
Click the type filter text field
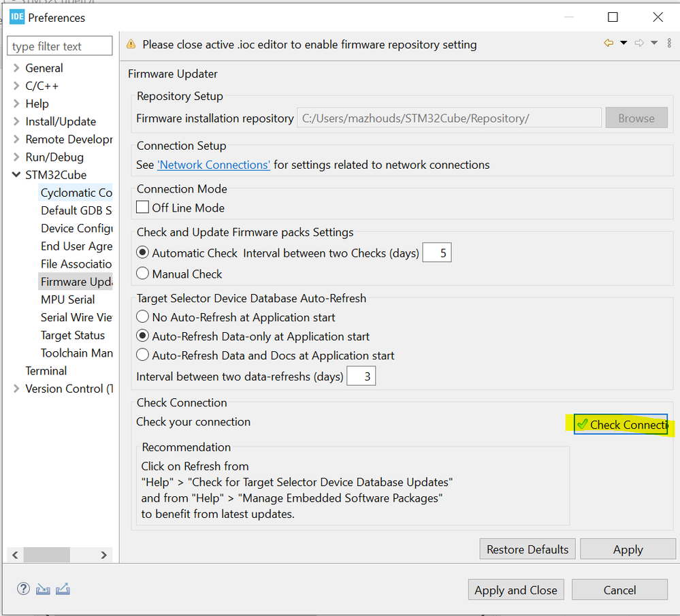pos(60,46)
